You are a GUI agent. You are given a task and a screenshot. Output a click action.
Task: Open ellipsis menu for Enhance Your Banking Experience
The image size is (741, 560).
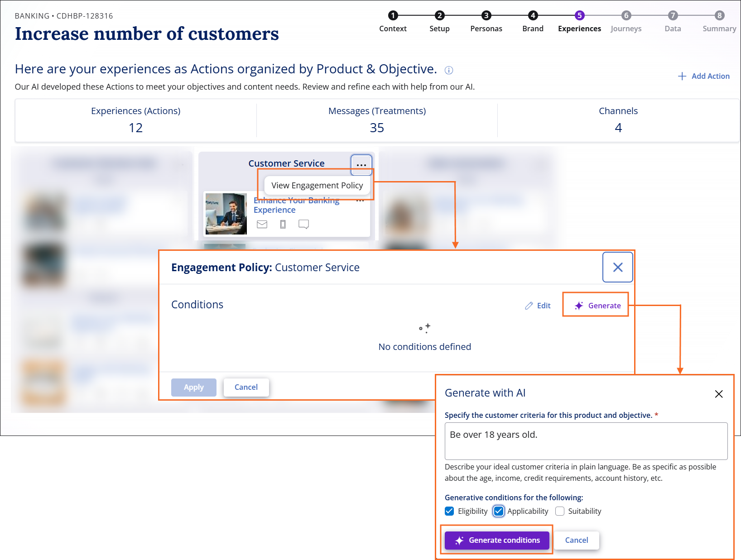pyautogui.click(x=361, y=201)
